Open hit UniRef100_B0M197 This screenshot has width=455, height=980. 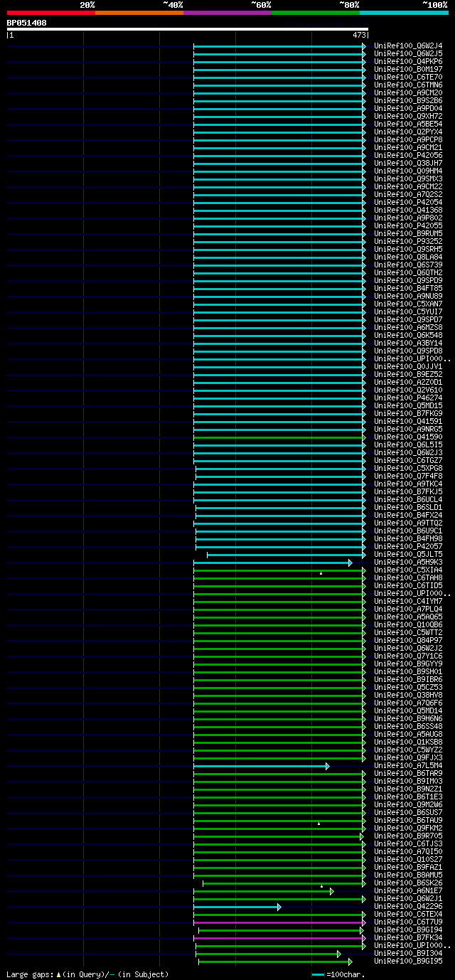coord(408,69)
